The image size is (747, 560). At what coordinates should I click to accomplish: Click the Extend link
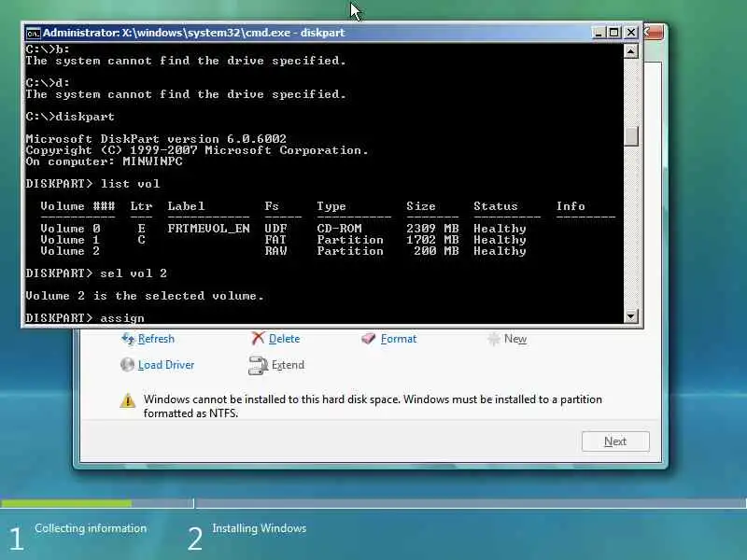pyautogui.click(x=289, y=365)
